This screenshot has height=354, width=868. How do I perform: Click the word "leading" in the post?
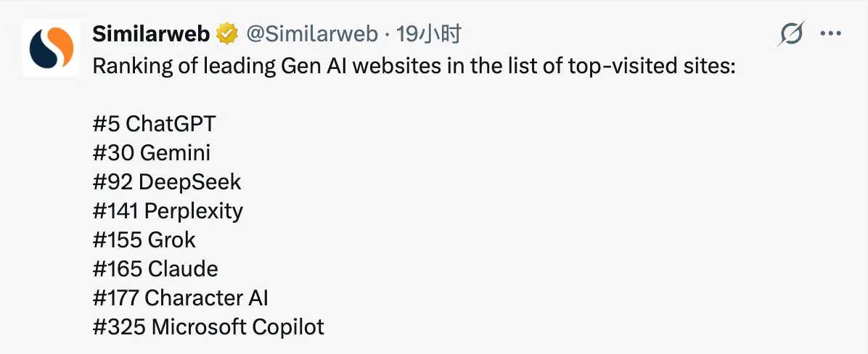tap(236, 66)
